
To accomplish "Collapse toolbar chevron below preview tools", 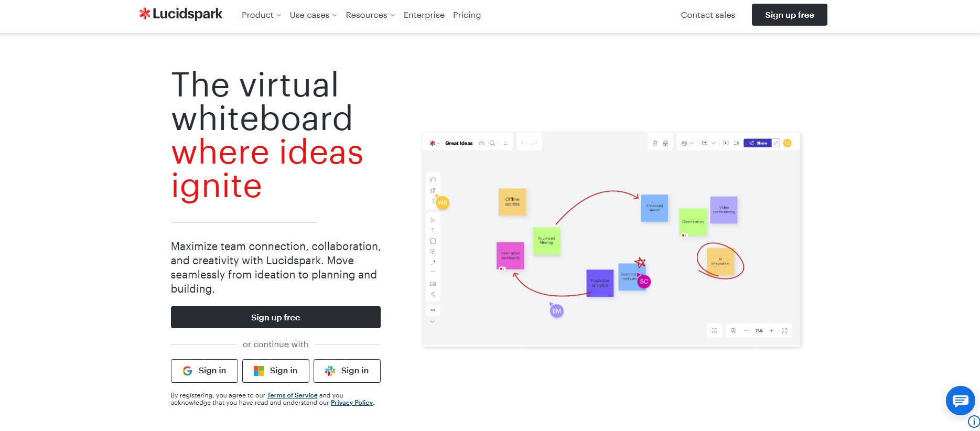I will [433, 321].
